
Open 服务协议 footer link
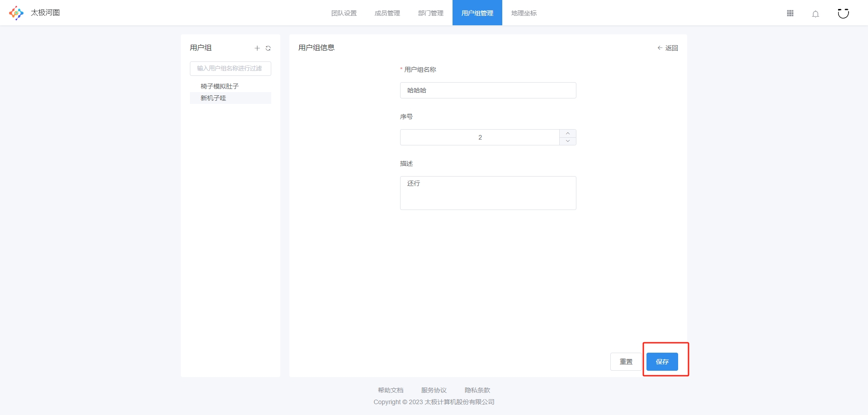pyautogui.click(x=434, y=390)
